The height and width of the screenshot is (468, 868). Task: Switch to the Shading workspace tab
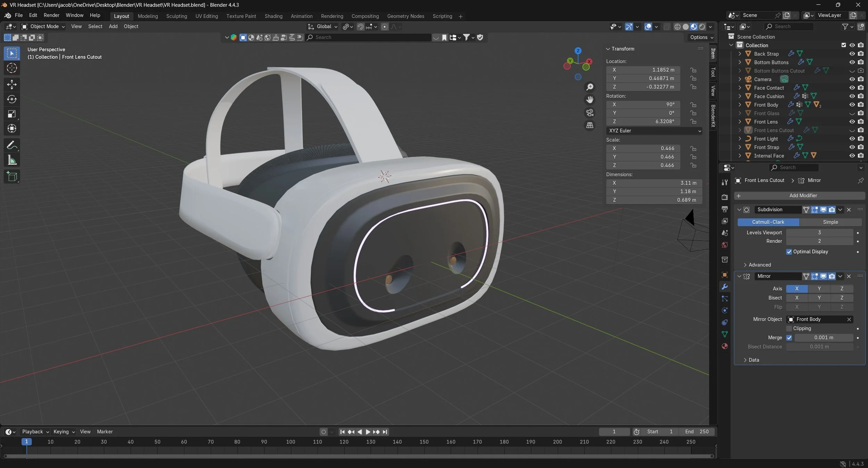273,16
